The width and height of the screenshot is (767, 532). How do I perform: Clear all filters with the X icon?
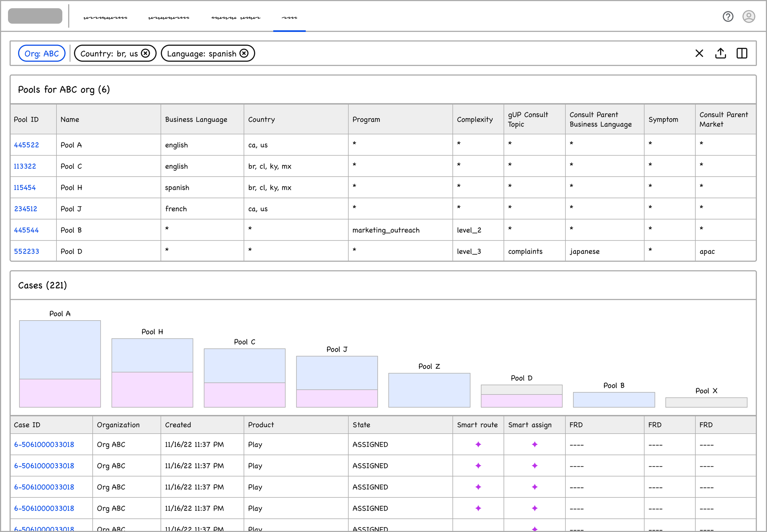coord(699,53)
